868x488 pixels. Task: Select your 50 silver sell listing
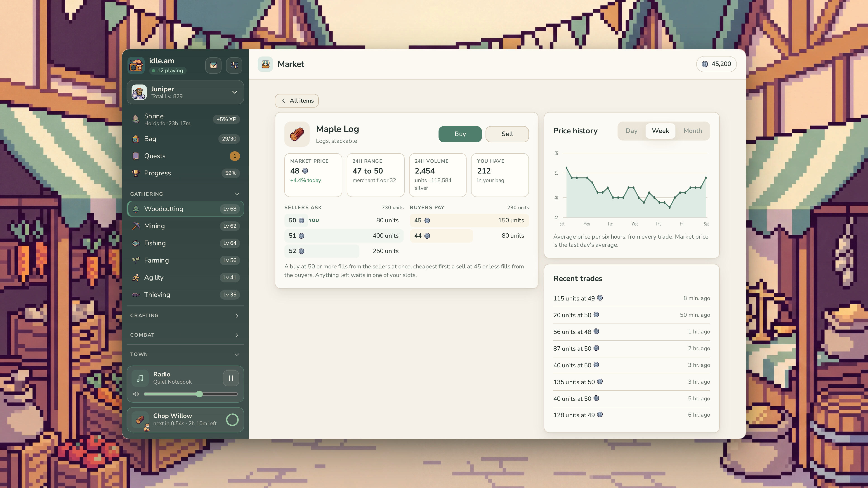click(x=344, y=220)
